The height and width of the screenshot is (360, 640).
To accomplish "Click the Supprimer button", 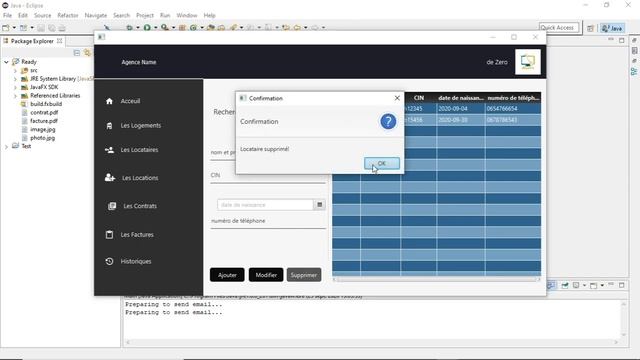I will (304, 275).
